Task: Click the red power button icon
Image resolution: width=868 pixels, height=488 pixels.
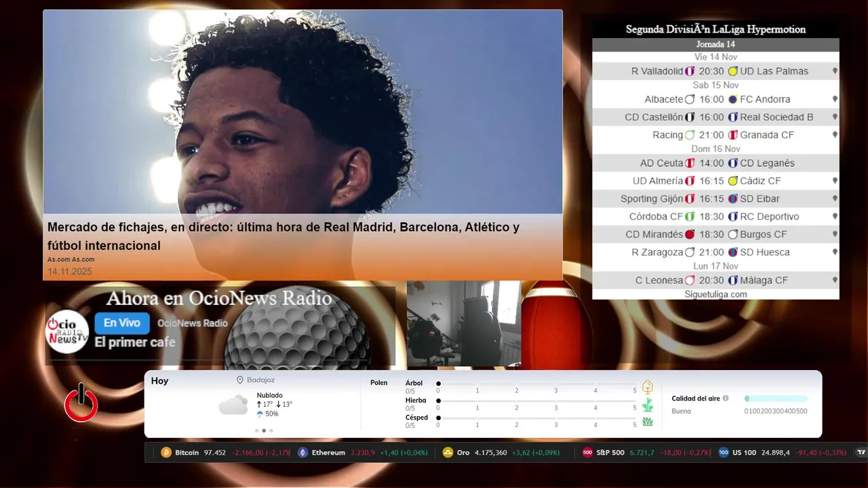Action: (81, 403)
